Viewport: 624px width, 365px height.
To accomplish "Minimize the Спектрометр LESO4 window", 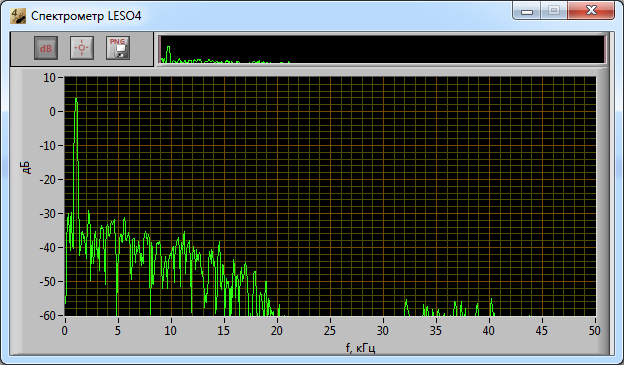I will pyautogui.click(x=526, y=11).
